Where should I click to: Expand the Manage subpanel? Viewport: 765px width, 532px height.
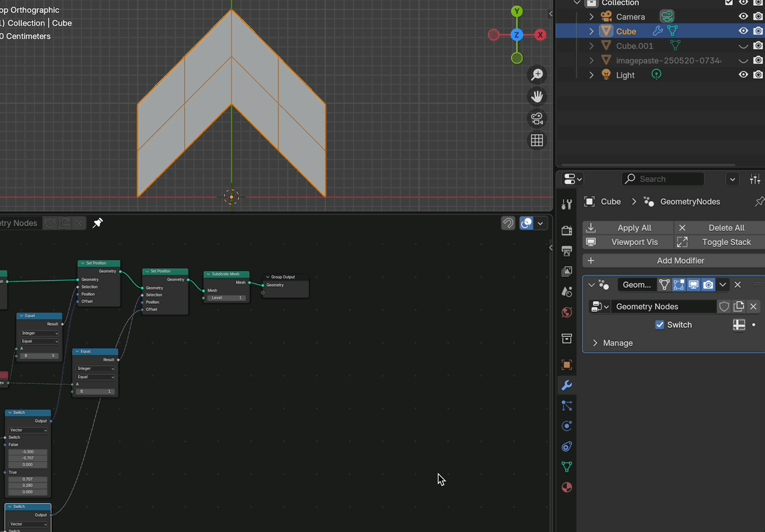coord(595,343)
